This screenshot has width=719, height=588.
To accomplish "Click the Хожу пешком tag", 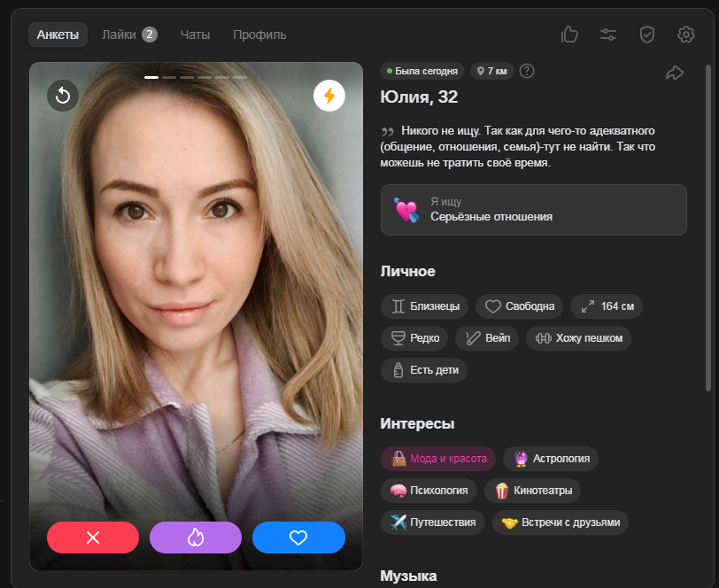I will point(579,338).
